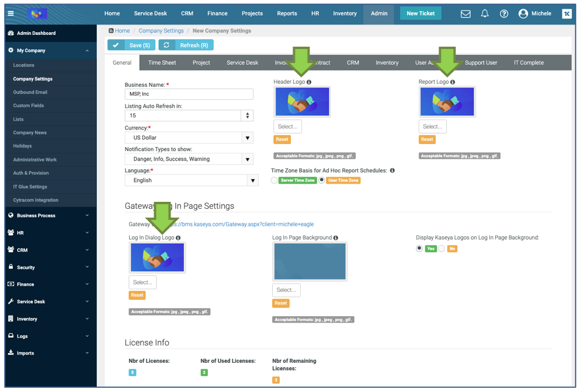The image size is (581, 392).
Task: Open the Currency dropdown
Action: pyautogui.click(x=248, y=138)
